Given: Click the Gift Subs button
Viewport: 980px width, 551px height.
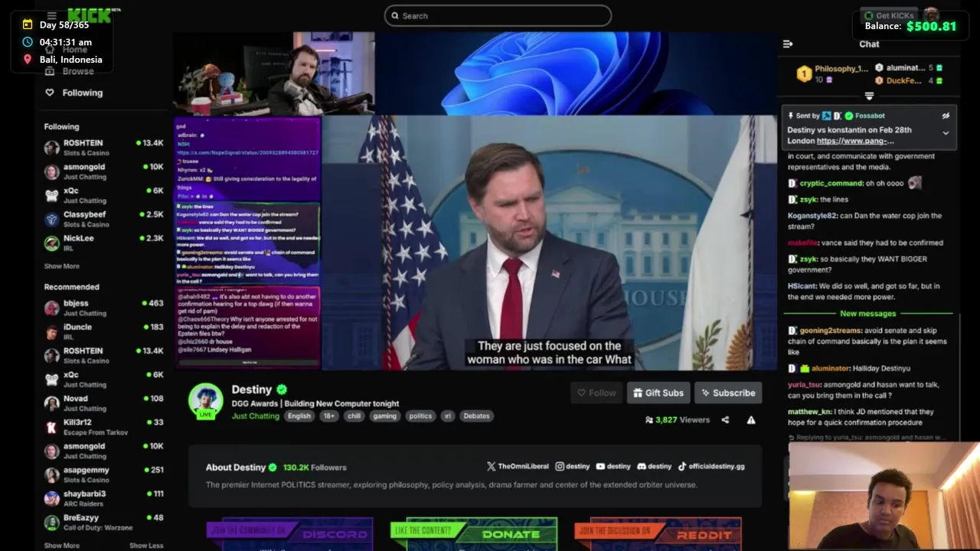Looking at the screenshot, I should pyautogui.click(x=658, y=393).
